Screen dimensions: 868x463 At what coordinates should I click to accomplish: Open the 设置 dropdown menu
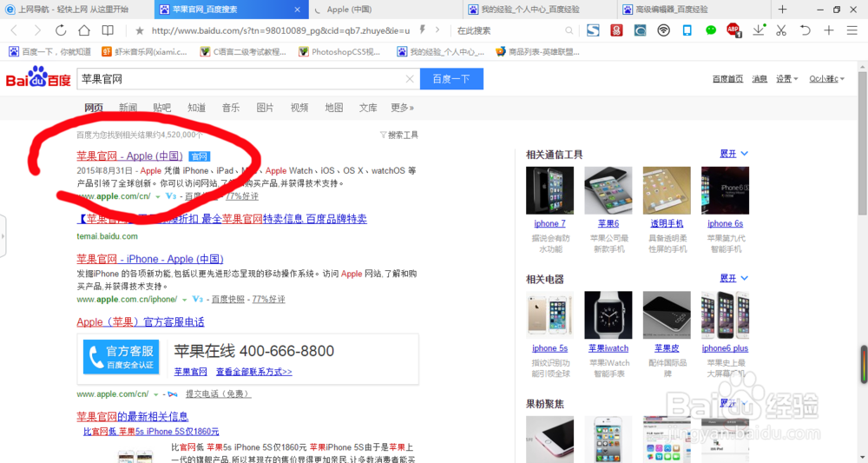(786, 79)
